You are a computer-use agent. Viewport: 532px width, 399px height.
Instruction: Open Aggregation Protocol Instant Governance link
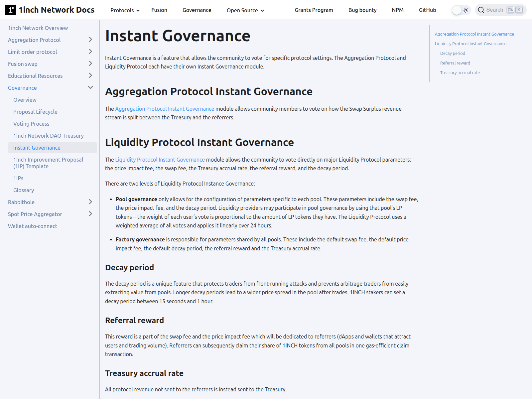click(x=165, y=109)
